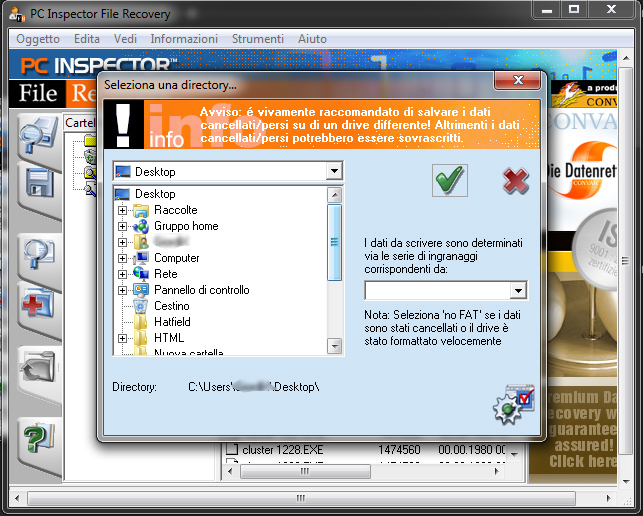Expand the Raccolte tree node
Image resolution: width=643 pixels, height=516 pixels.
click(123, 210)
